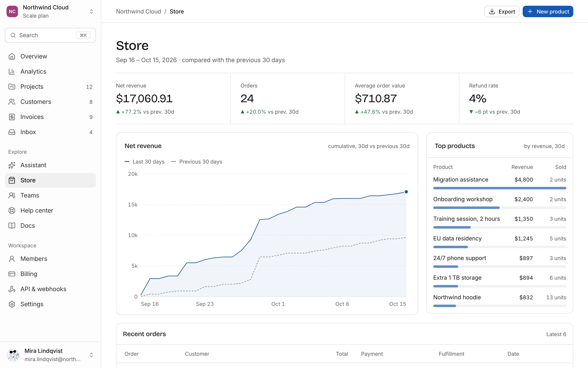Click the search magnifier icon
This screenshot has width=588, height=368.
(x=13, y=35)
